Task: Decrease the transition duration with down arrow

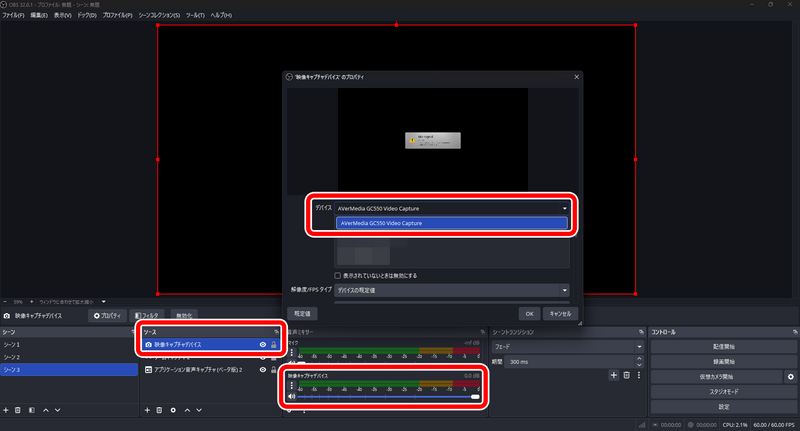Action: [639, 365]
